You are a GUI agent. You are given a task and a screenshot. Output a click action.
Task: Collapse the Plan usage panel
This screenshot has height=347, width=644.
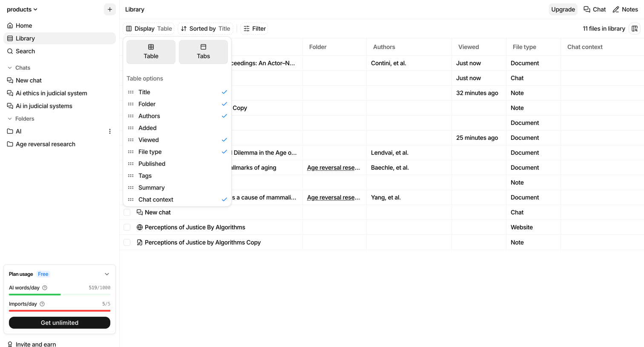pyautogui.click(x=107, y=274)
